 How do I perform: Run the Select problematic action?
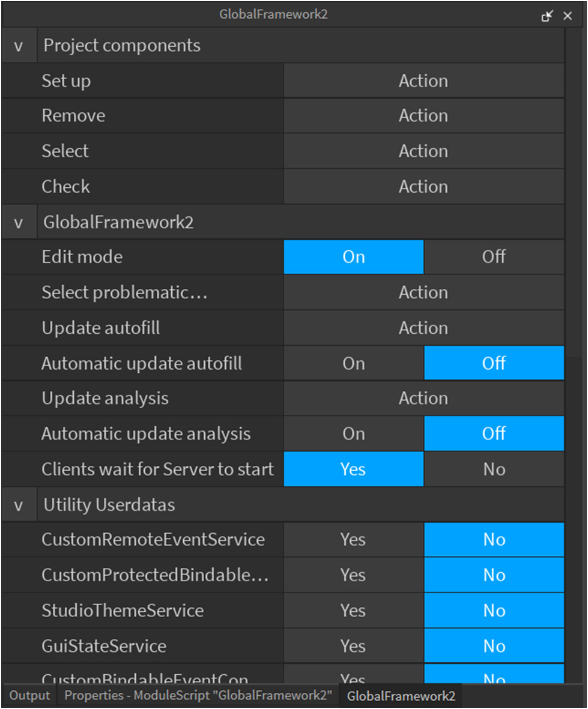(x=423, y=292)
